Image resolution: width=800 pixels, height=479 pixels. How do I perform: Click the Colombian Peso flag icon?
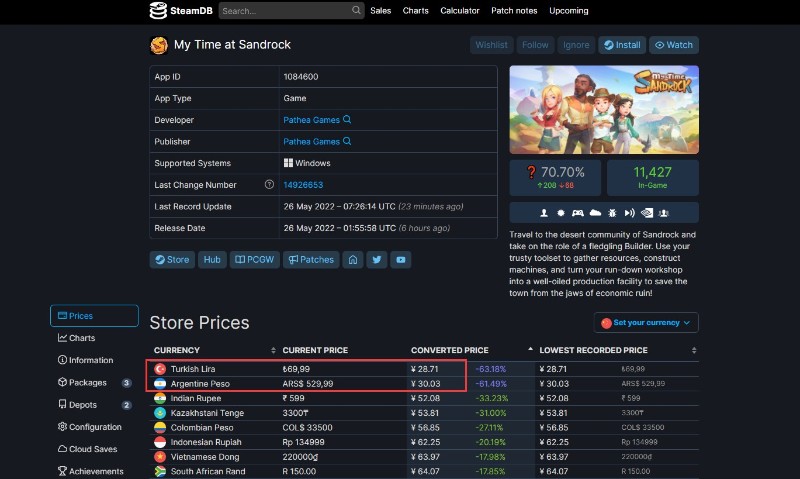[x=160, y=427]
